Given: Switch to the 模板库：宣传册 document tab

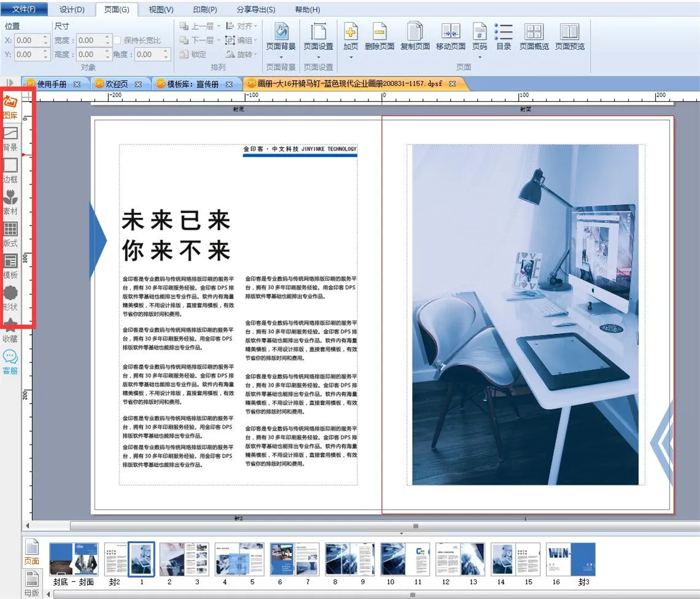Looking at the screenshot, I should coord(192,84).
